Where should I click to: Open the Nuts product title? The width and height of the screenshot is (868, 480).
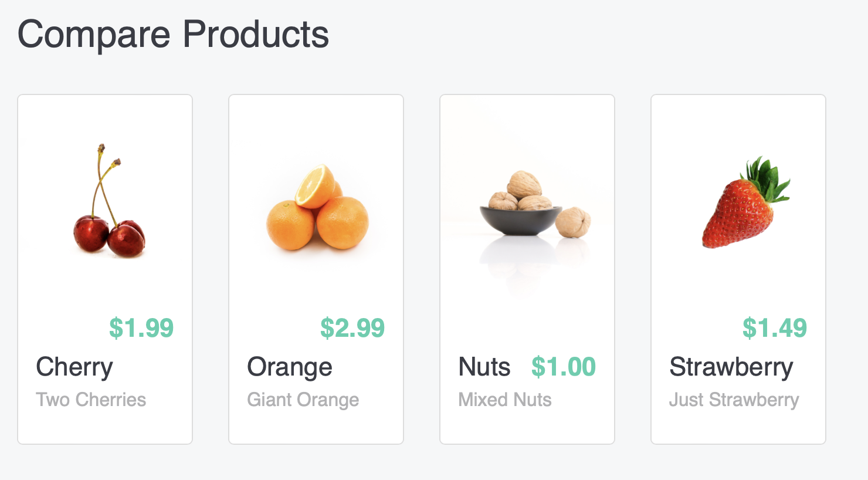coord(484,367)
